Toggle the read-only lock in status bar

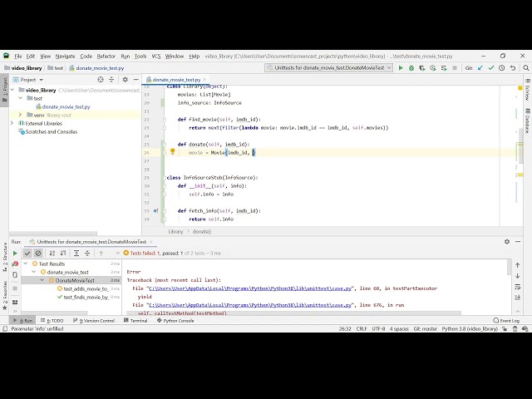pyautogui.click(x=505, y=329)
